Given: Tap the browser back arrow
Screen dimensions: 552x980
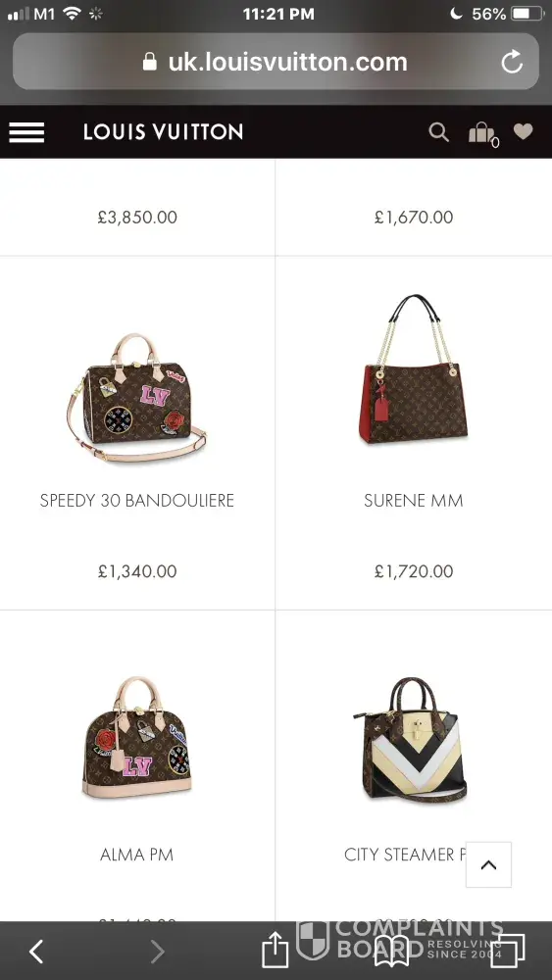Looking at the screenshot, I should coord(36,952).
